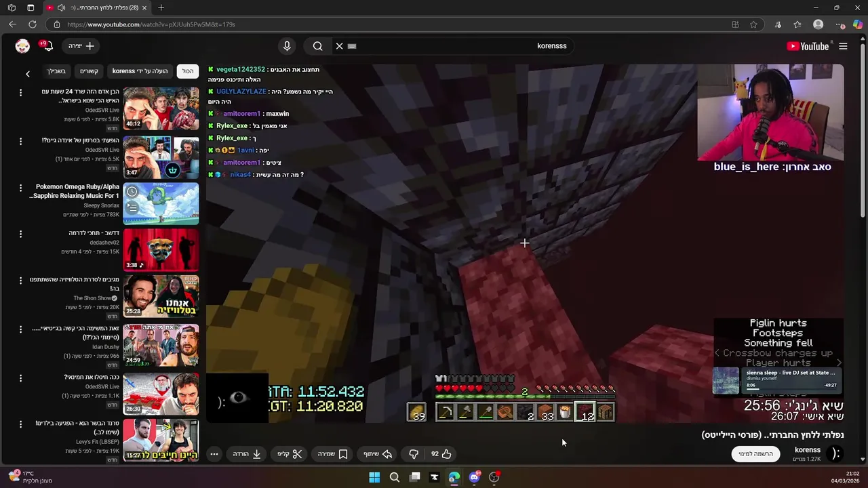Open options for Levy's Fit video
Image resolution: width=868 pixels, height=488 pixels.
pyautogui.click(x=20, y=424)
